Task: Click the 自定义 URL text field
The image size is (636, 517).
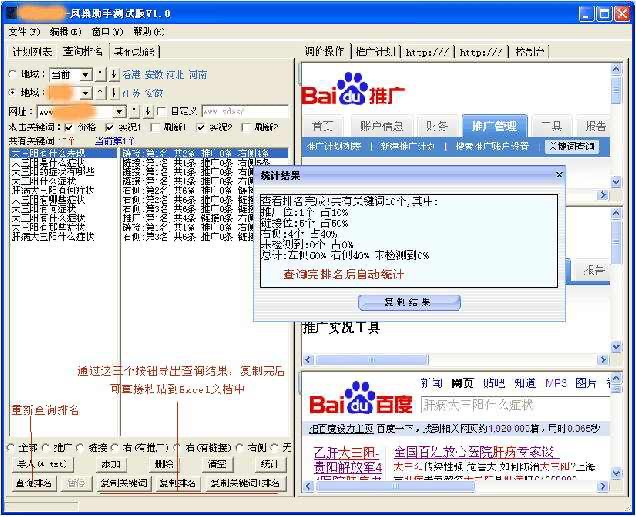Action: click(x=245, y=111)
